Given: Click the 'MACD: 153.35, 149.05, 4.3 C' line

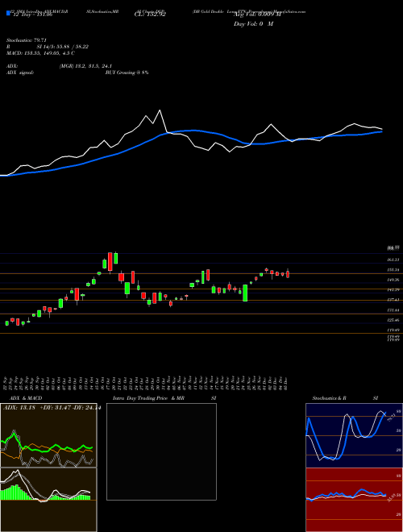Looking at the screenshot, I should tap(41, 53).
